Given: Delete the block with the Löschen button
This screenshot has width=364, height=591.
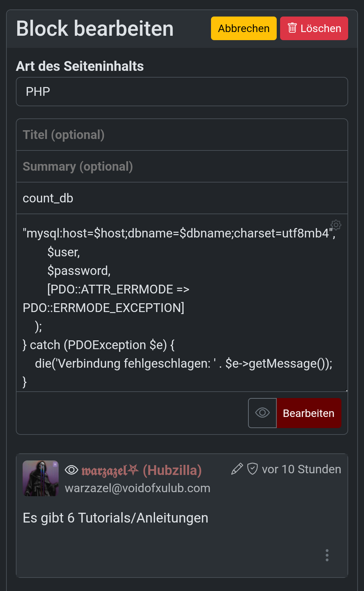Looking at the screenshot, I should click(314, 28).
